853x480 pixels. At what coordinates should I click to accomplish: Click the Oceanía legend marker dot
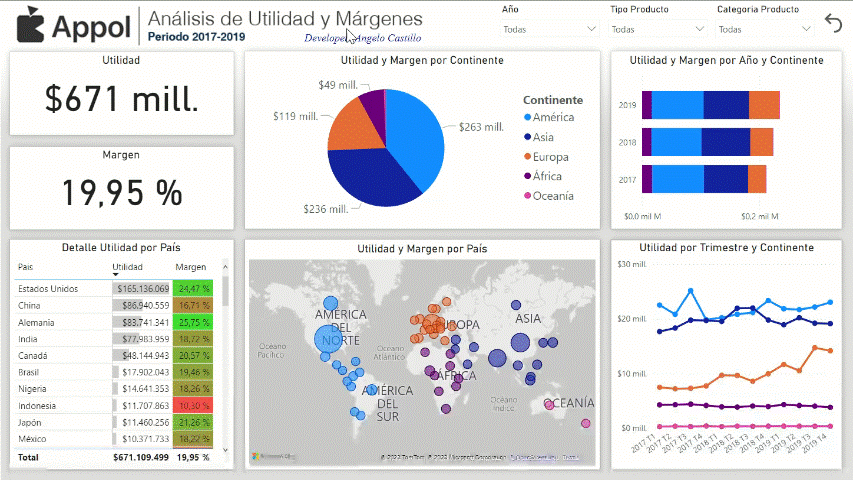coord(528,196)
